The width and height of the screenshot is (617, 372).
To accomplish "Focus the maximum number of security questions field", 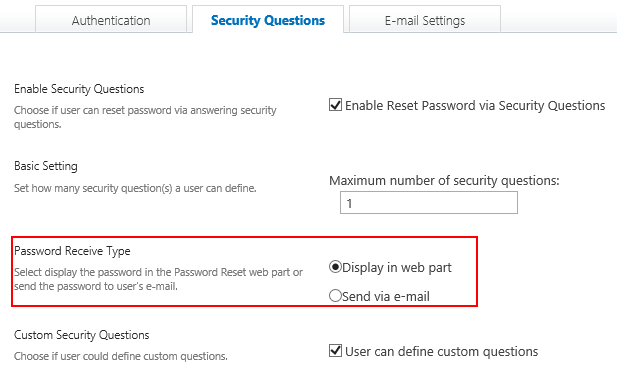I will pos(429,203).
